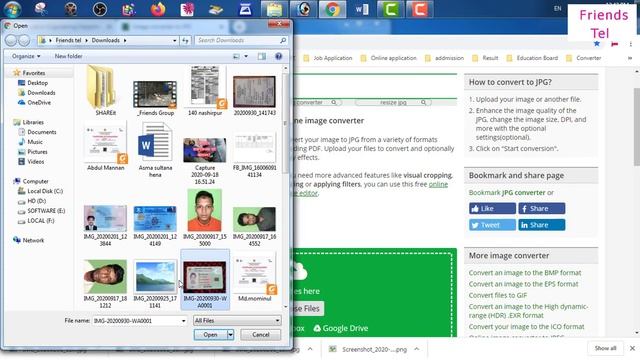Image resolution: width=640 pixels, height=360 pixels.
Task: Open Chrome three-dot menu
Action: pos(631,44)
